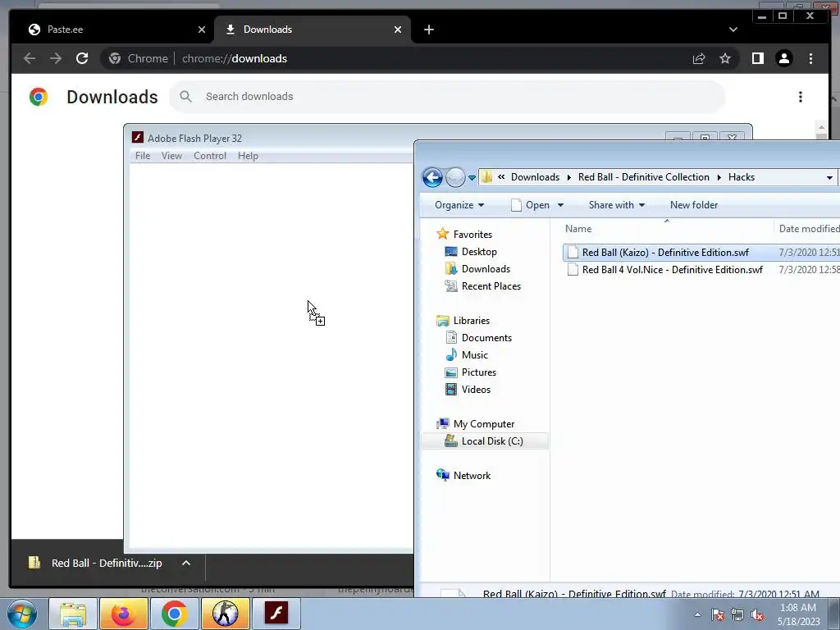Screen dimensions: 840x630
Task: Open Desktop in navigation pane
Action: 479,251
